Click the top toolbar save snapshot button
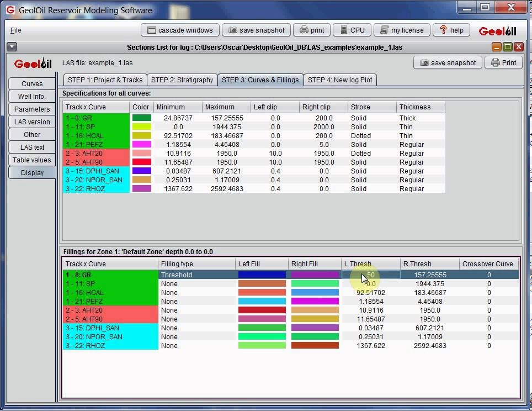532x411 pixels. 257,30
